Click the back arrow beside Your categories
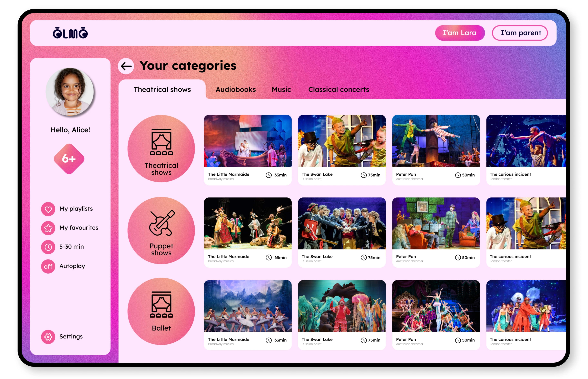Viewport: 588px width, 379px height. coord(126,66)
